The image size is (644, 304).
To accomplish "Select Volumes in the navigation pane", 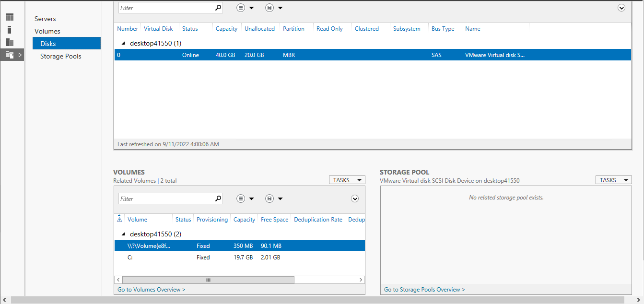I will [x=47, y=31].
